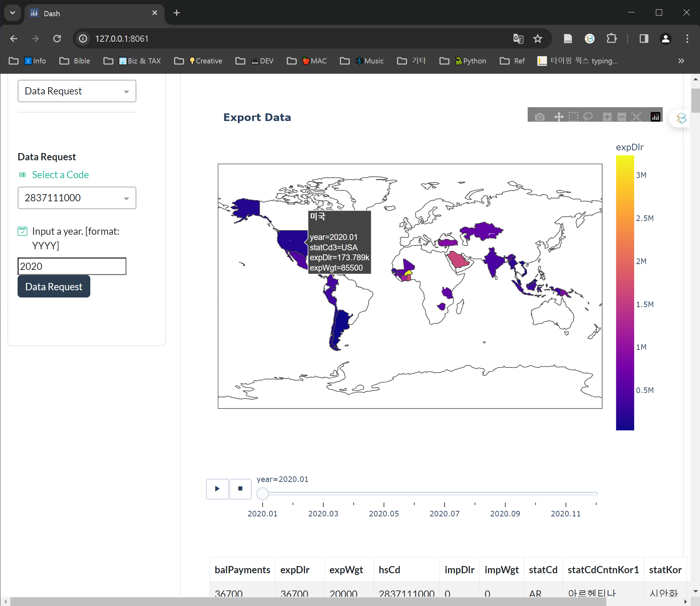Open the Data Request dropdown at top
Screen dimensions: 700x606
coord(77,91)
